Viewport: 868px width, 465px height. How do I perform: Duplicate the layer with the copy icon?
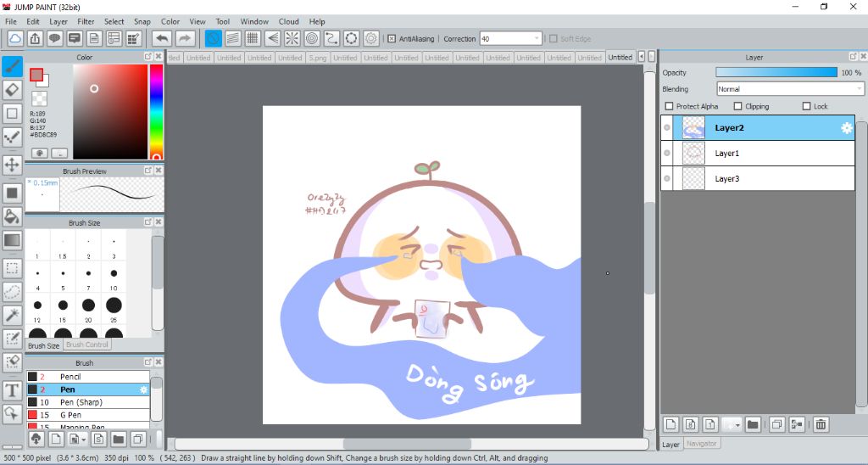click(x=776, y=425)
